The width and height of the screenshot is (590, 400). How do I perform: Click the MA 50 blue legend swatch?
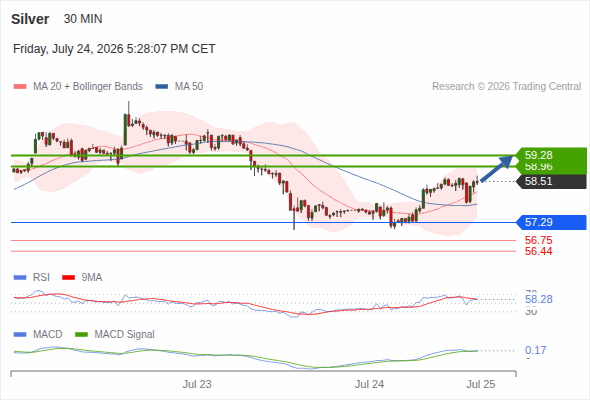[162, 87]
